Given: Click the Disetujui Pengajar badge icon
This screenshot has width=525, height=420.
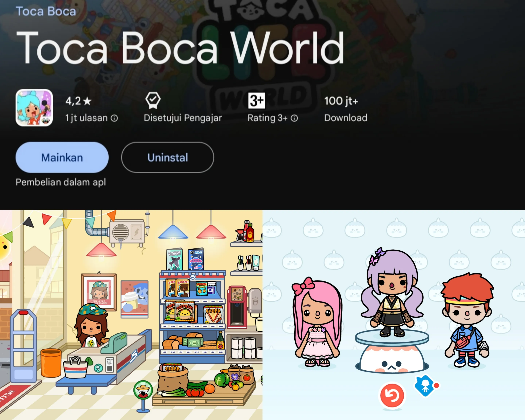Looking at the screenshot, I should (153, 101).
